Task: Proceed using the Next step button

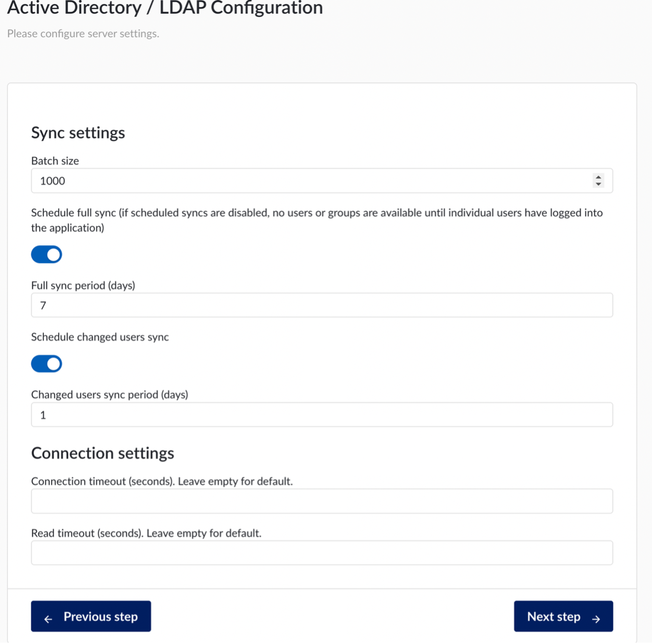Action: 563,617
